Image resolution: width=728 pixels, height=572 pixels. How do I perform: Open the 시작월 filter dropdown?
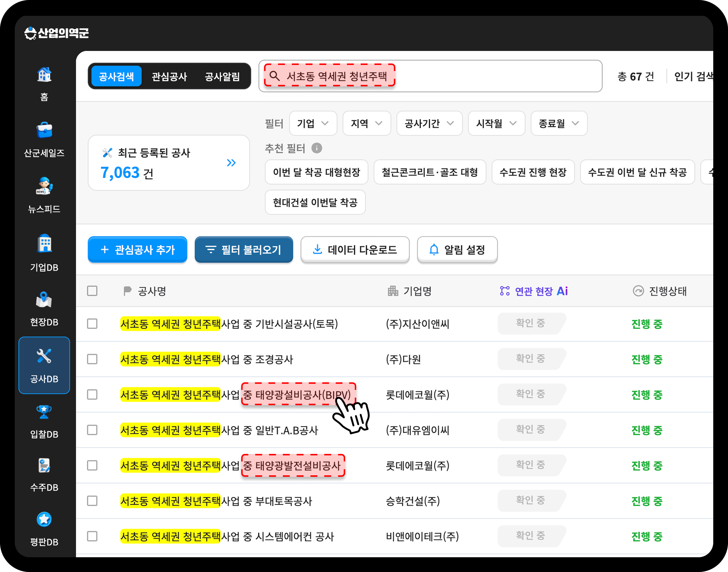pos(496,123)
